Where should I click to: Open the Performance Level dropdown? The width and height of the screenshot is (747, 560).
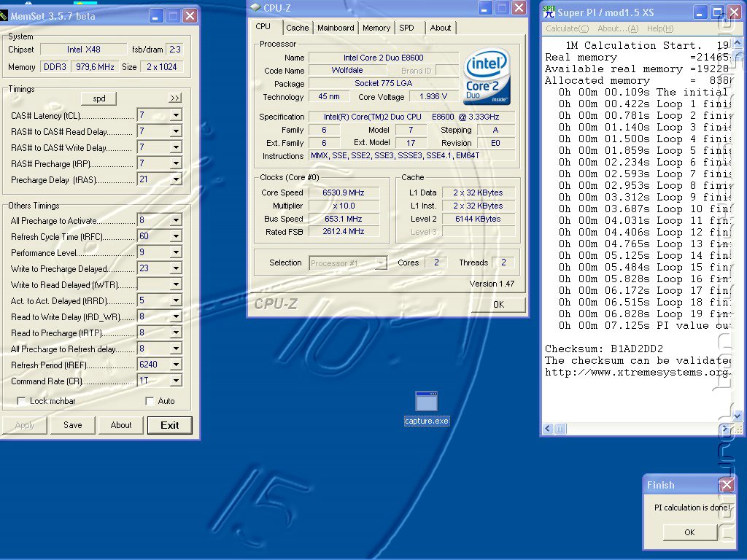[177, 252]
